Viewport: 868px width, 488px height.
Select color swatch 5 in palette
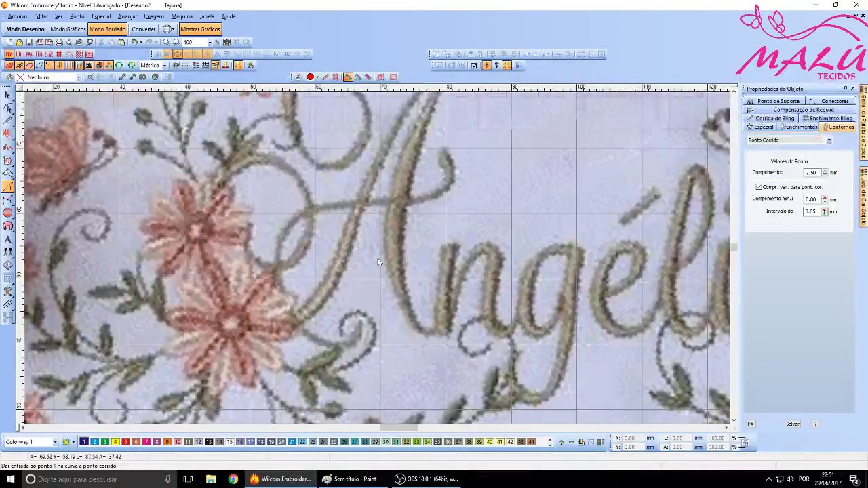click(x=125, y=442)
